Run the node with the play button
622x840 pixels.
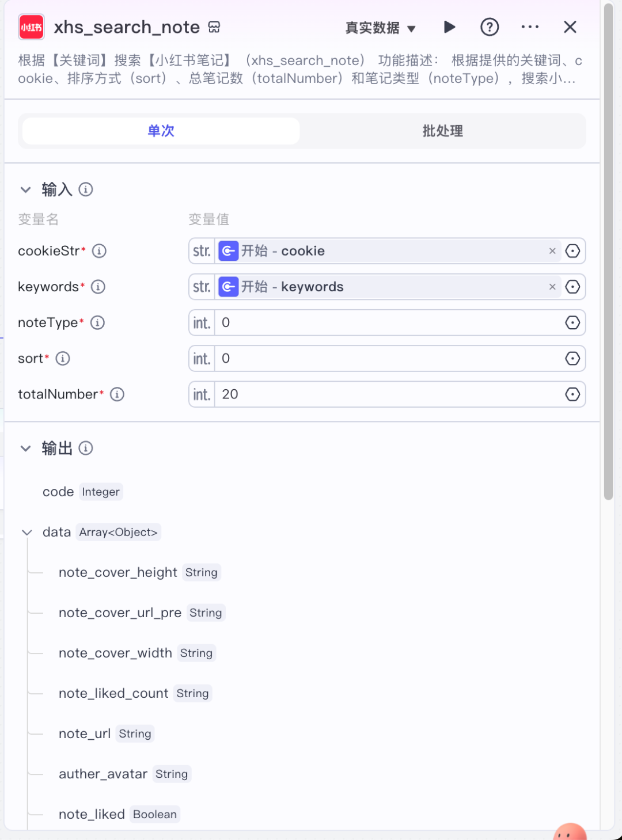[x=450, y=27]
